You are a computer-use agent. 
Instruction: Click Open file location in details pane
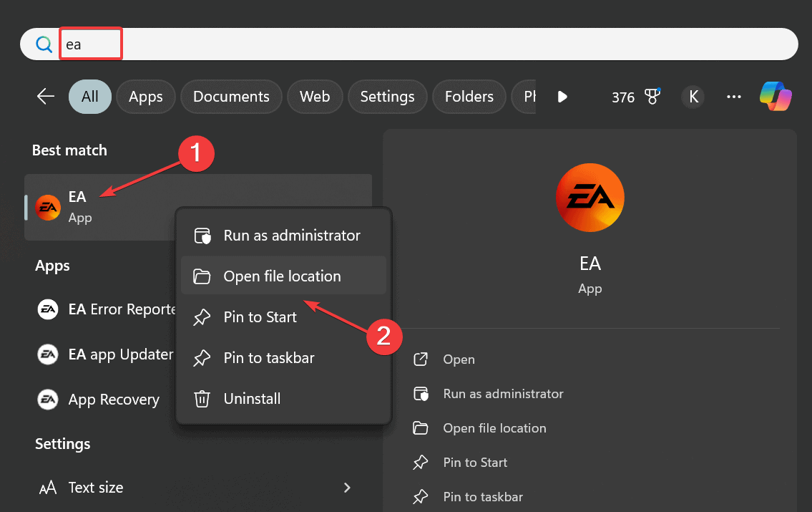click(x=494, y=428)
